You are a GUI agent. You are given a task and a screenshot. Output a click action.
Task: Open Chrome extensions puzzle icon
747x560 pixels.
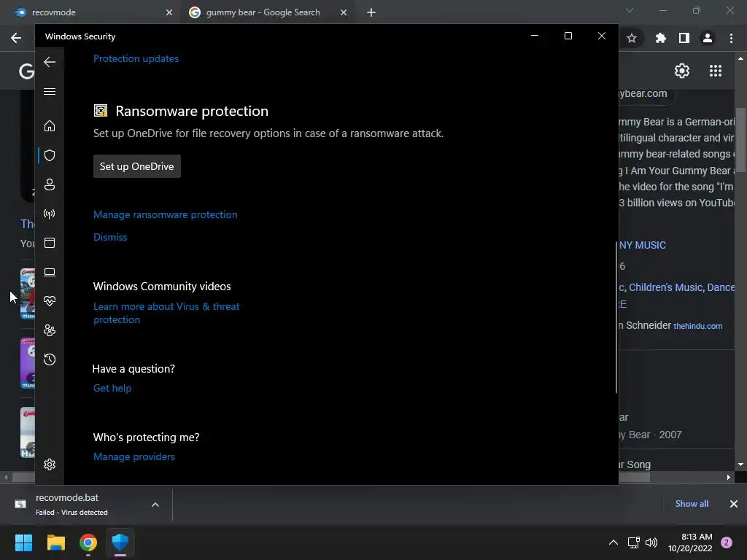[x=660, y=38]
